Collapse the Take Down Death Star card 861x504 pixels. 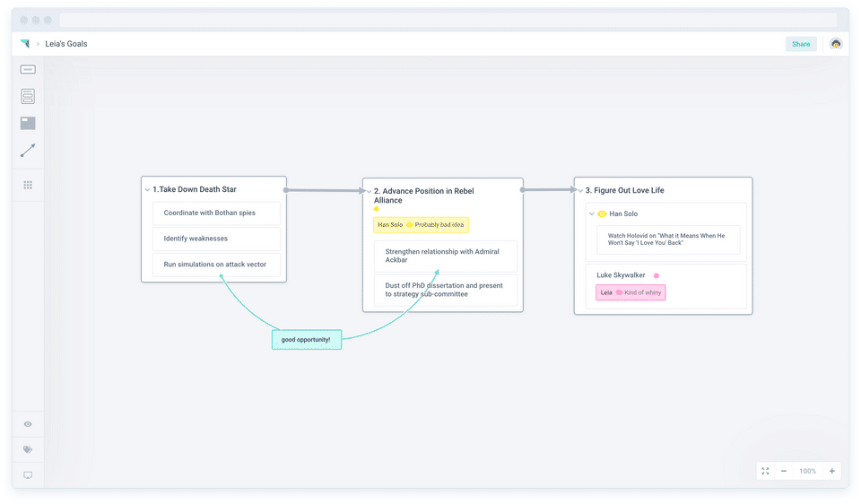pos(147,190)
